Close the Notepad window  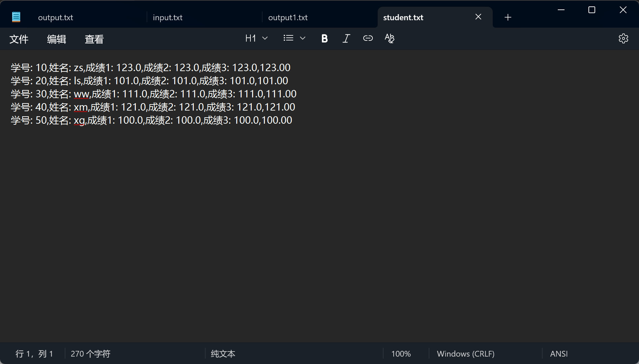tap(623, 10)
